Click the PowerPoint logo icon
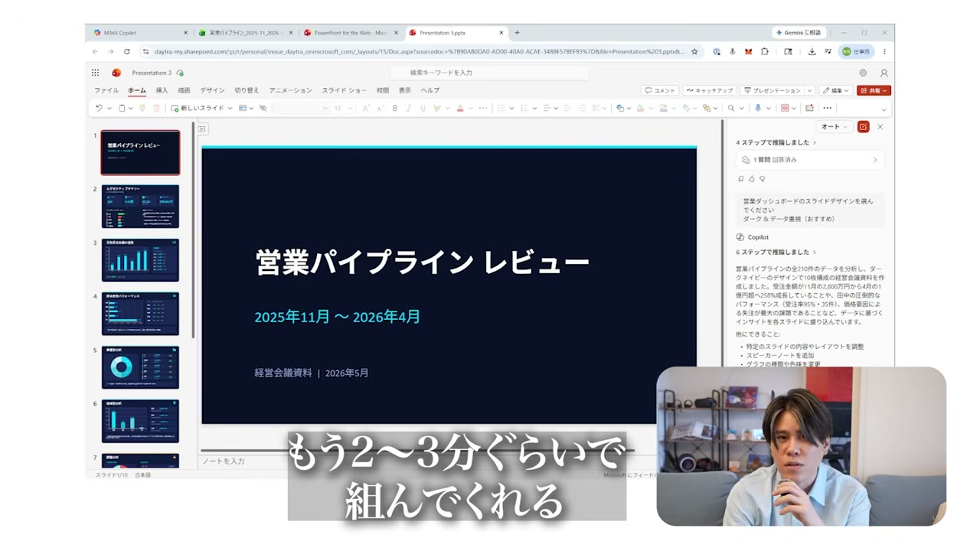The width and height of the screenshot is (980, 551). (116, 73)
